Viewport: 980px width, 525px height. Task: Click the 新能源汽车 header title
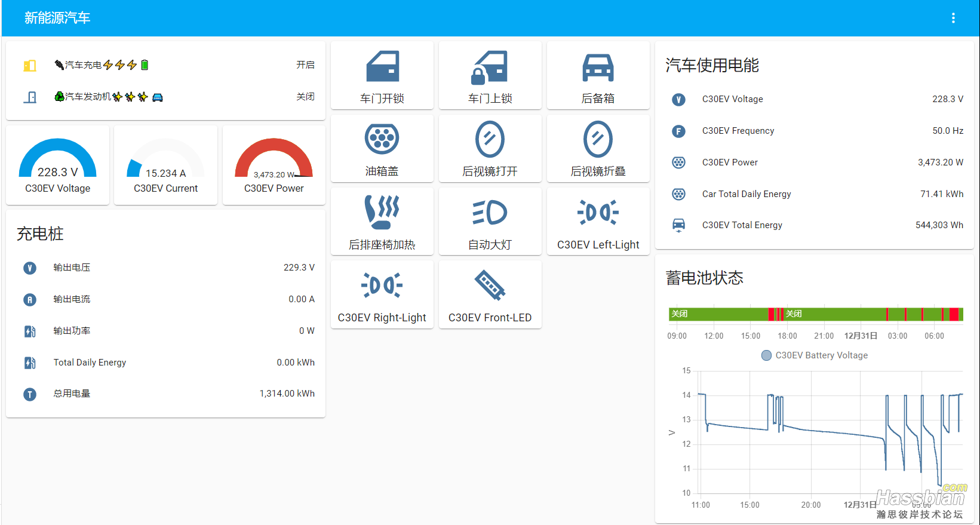[57, 18]
